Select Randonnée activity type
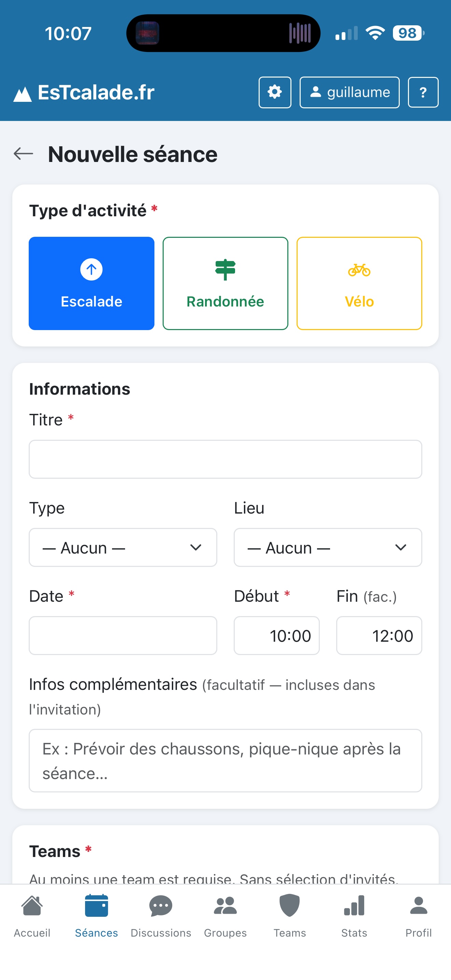 225,283
